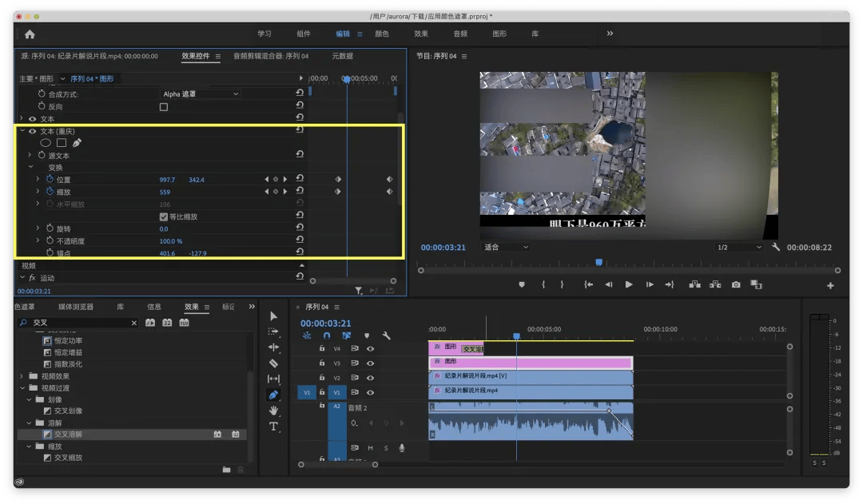Click the 位置 value 997.7

click(x=167, y=180)
